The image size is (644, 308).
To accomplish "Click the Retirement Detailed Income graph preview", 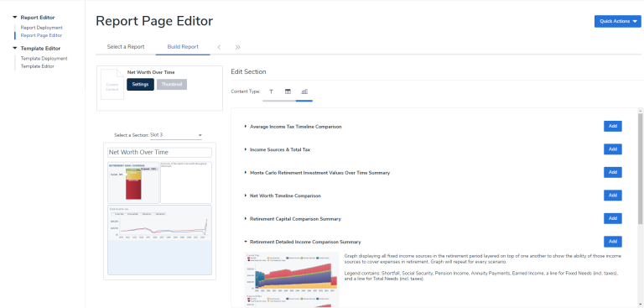I will (x=292, y=279).
